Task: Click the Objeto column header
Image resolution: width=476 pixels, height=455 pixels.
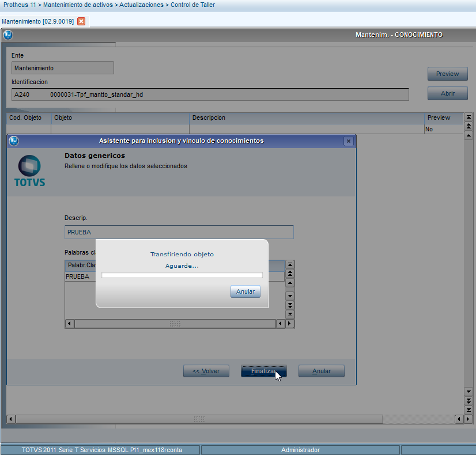Action: click(x=120, y=117)
